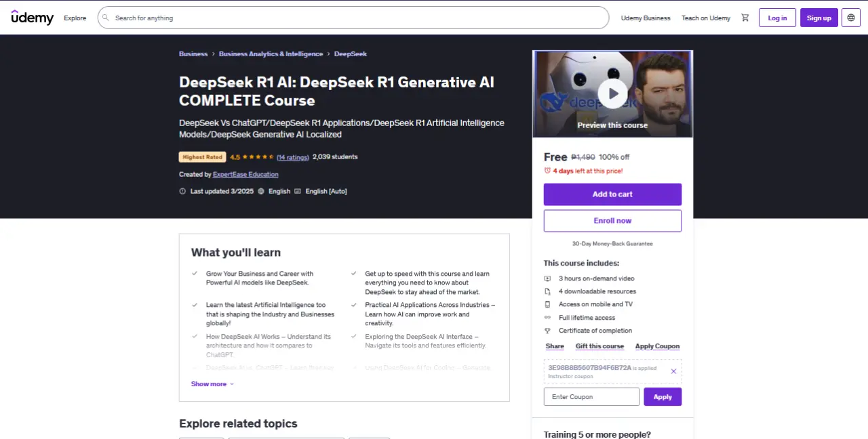Screen dimensions: 868x439
Task: Open ExpertEase Education instructor page
Action: coord(245,174)
